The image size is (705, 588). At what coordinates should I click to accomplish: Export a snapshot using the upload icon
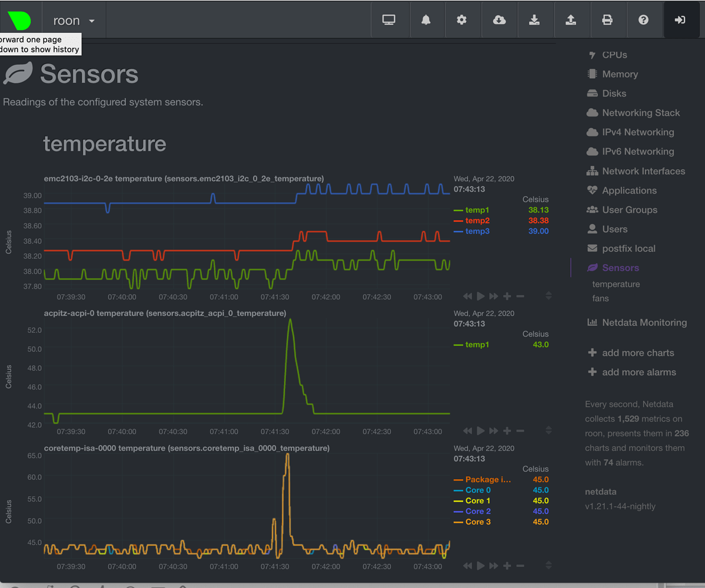click(x=571, y=19)
